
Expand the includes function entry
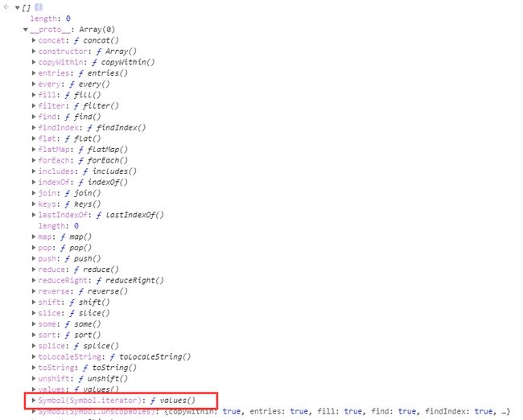pyautogui.click(x=34, y=171)
